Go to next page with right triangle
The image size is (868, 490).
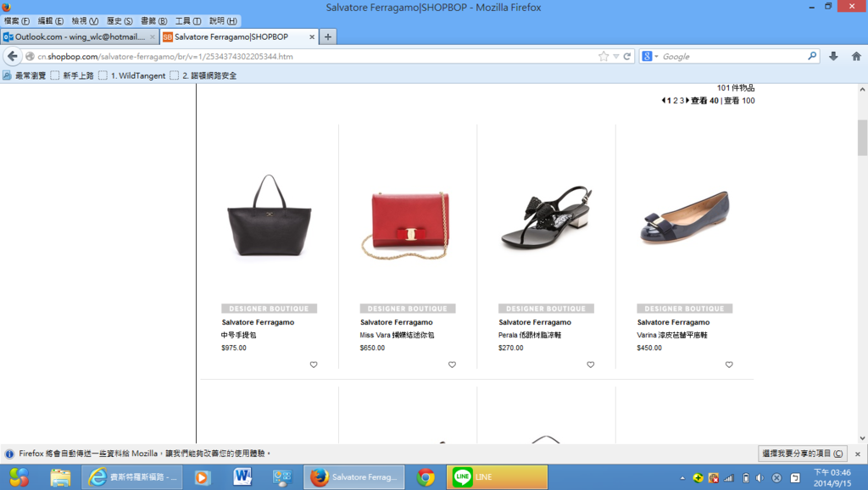pos(687,100)
